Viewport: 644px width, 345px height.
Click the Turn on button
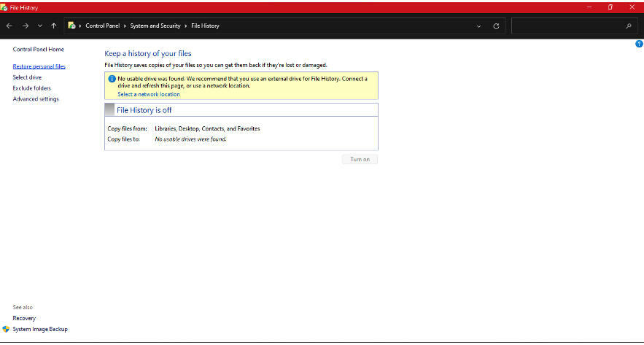coord(360,159)
